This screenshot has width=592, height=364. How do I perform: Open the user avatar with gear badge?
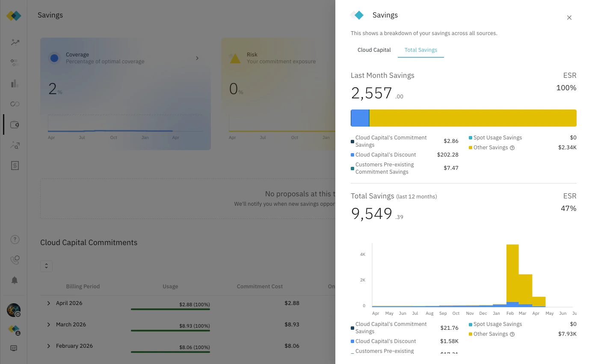click(x=14, y=310)
